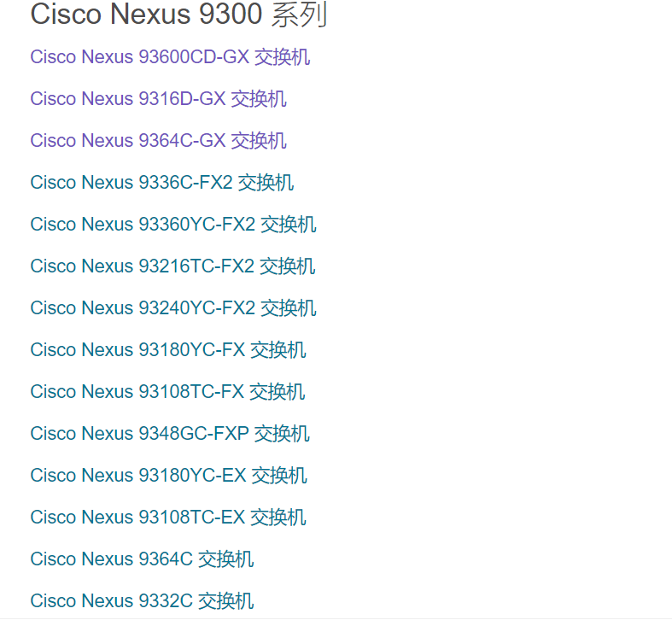Click the 9332C model number text
Screen dimensions: 672x626
(x=166, y=601)
